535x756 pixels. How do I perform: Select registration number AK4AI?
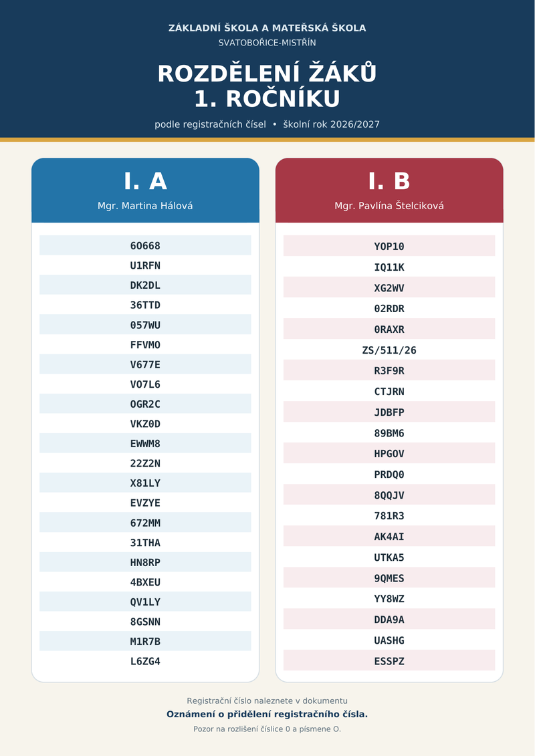(389, 536)
